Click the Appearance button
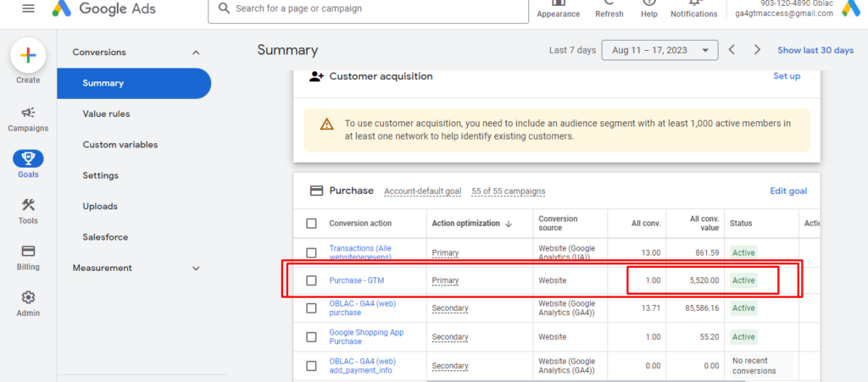 (558, 8)
